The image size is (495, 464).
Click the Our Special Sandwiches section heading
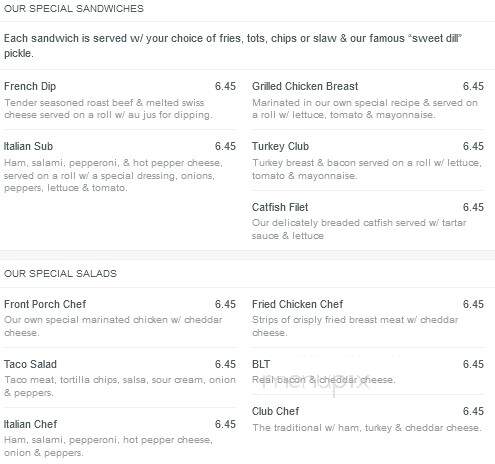[74, 8]
